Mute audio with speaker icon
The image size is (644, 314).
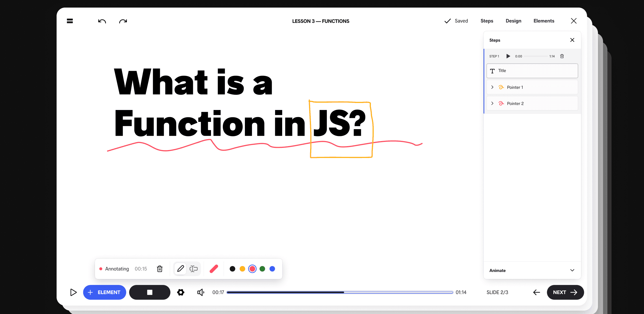click(x=201, y=292)
